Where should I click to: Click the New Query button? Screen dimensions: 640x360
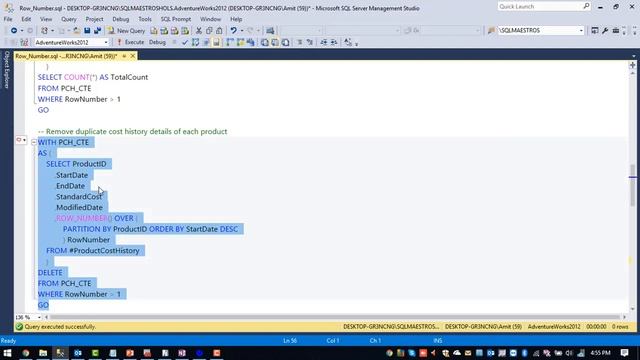127,31
